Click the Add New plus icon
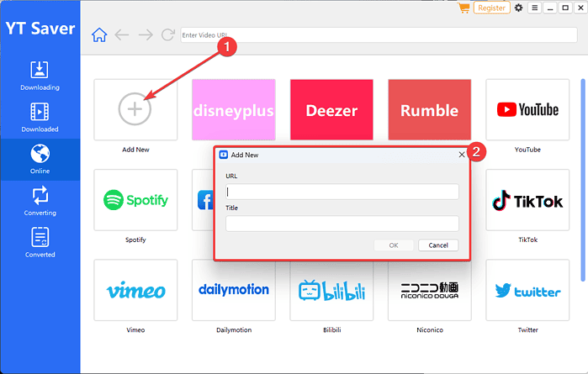 (135, 108)
